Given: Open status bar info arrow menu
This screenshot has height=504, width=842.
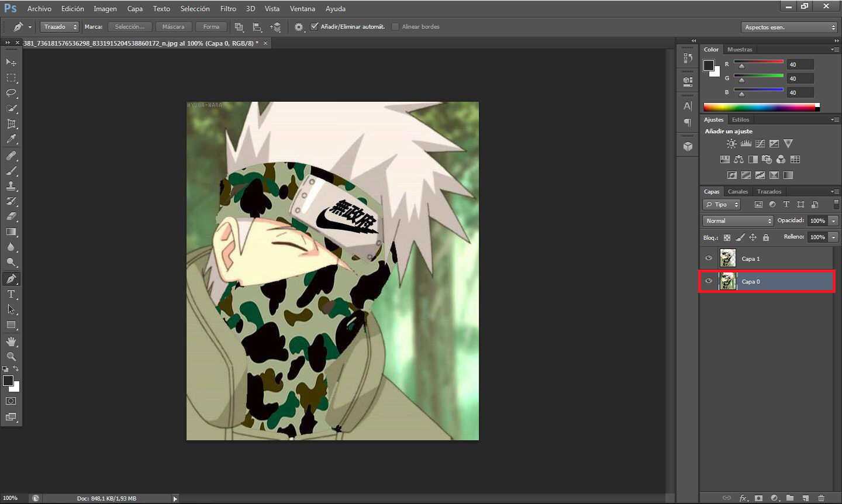Looking at the screenshot, I should coord(174,499).
